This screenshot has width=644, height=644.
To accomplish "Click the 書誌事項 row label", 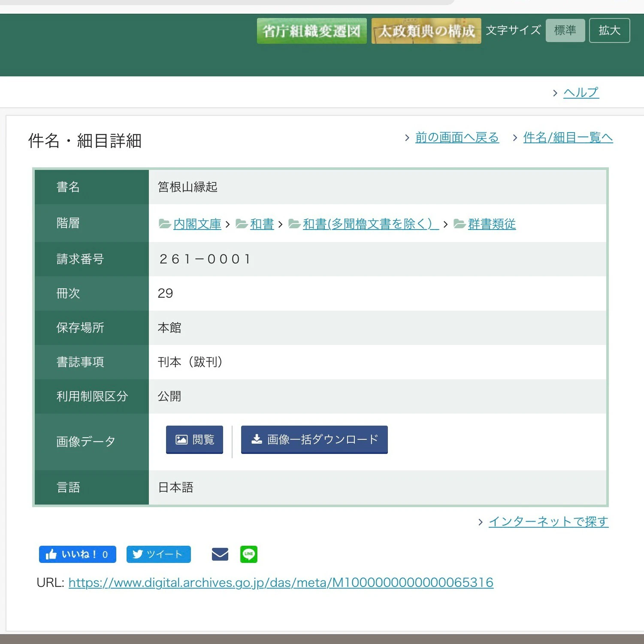I will click(80, 362).
